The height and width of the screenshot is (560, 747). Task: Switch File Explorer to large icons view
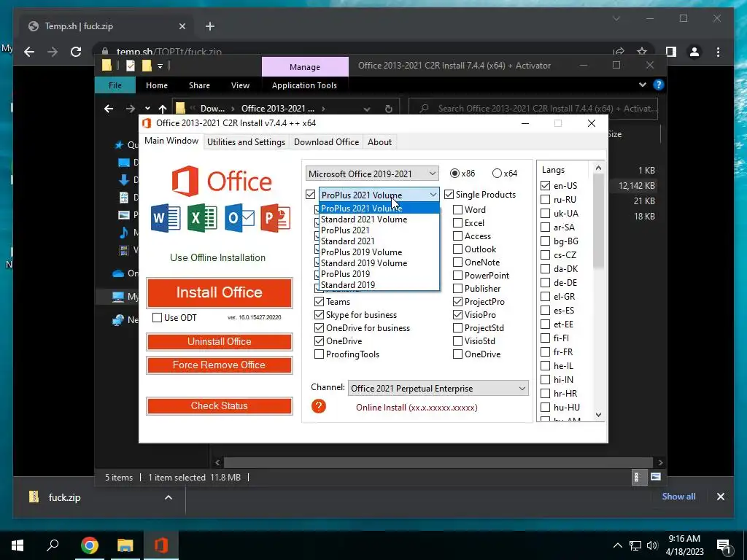coord(656,477)
